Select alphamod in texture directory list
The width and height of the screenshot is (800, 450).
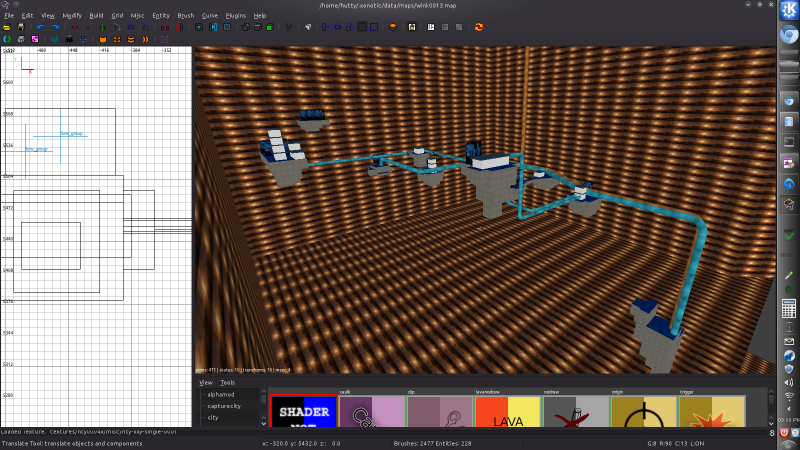[x=221, y=394]
